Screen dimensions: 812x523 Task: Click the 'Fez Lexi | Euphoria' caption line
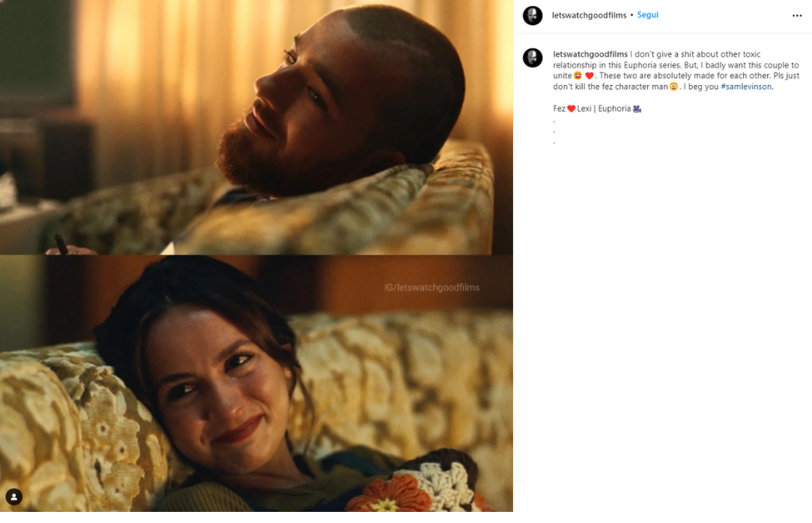[x=597, y=109]
